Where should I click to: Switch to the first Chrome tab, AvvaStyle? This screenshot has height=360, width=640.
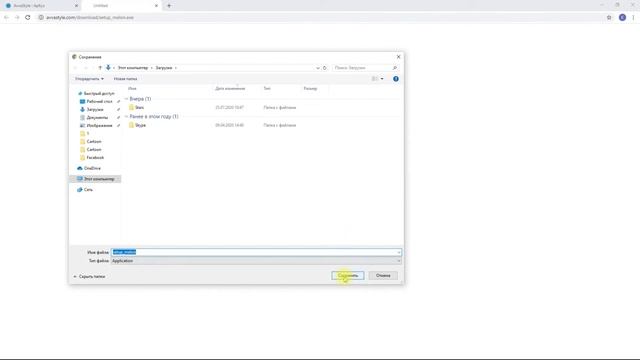[41, 6]
